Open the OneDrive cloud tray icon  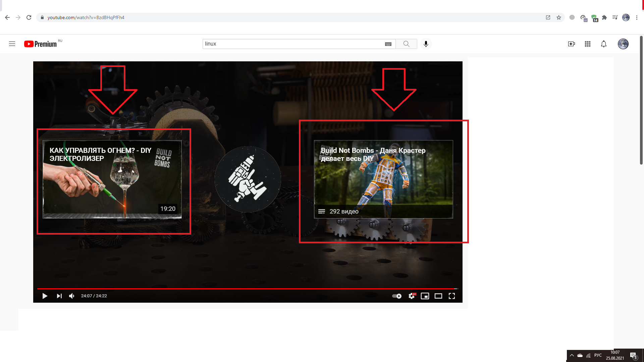[580, 355]
